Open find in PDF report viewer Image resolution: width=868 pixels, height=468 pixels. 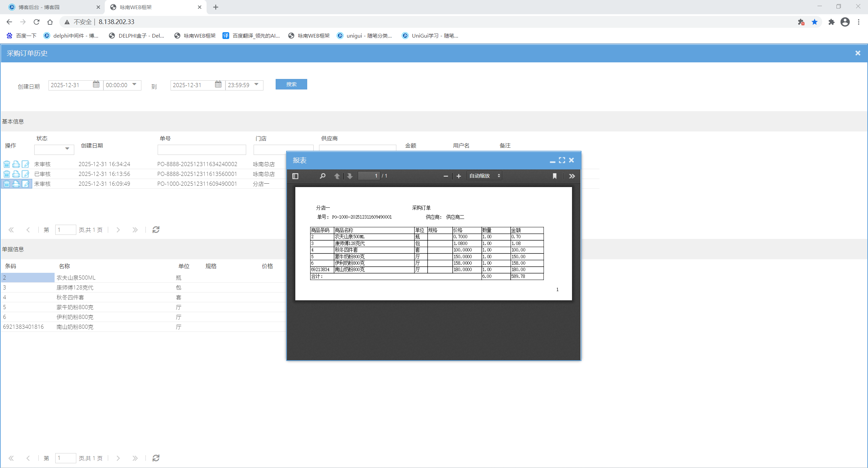322,176
